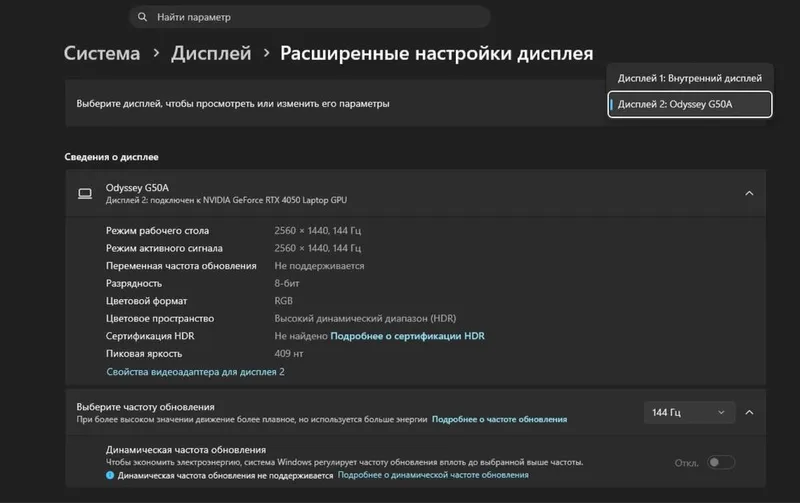This screenshot has height=503, width=800.
Task: Click the Разрядность label
Action: (134, 283)
